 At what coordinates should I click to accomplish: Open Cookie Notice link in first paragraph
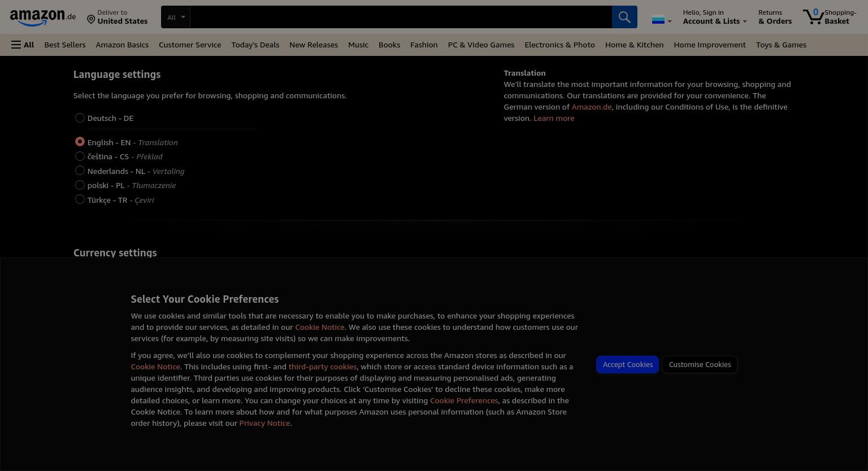(x=319, y=327)
